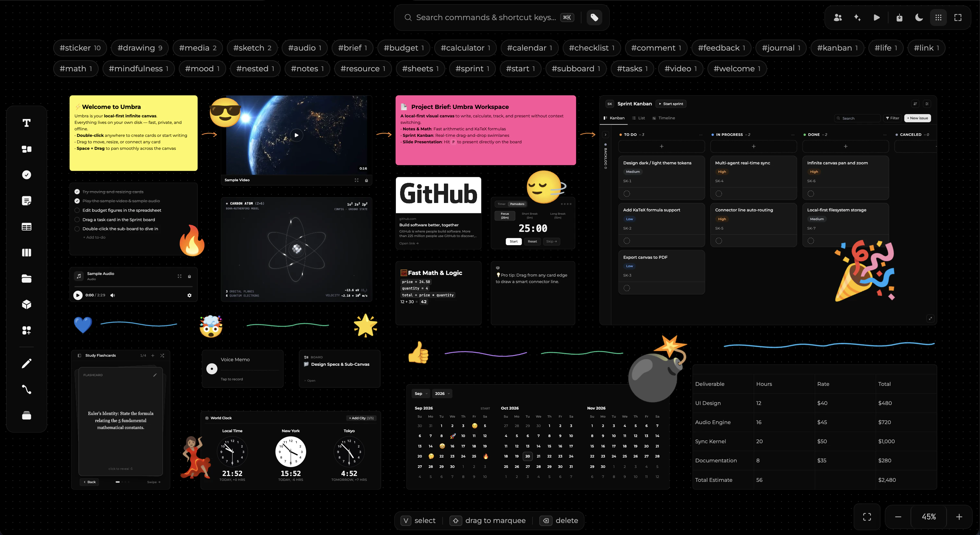This screenshot has width=980, height=535.
Task: Open settings gear on Sample Audio player
Action: click(190, 295)
